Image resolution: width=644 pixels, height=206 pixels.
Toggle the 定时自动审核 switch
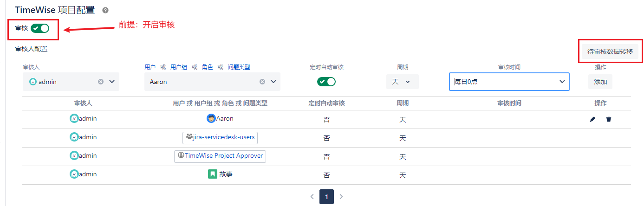[326, 82]
